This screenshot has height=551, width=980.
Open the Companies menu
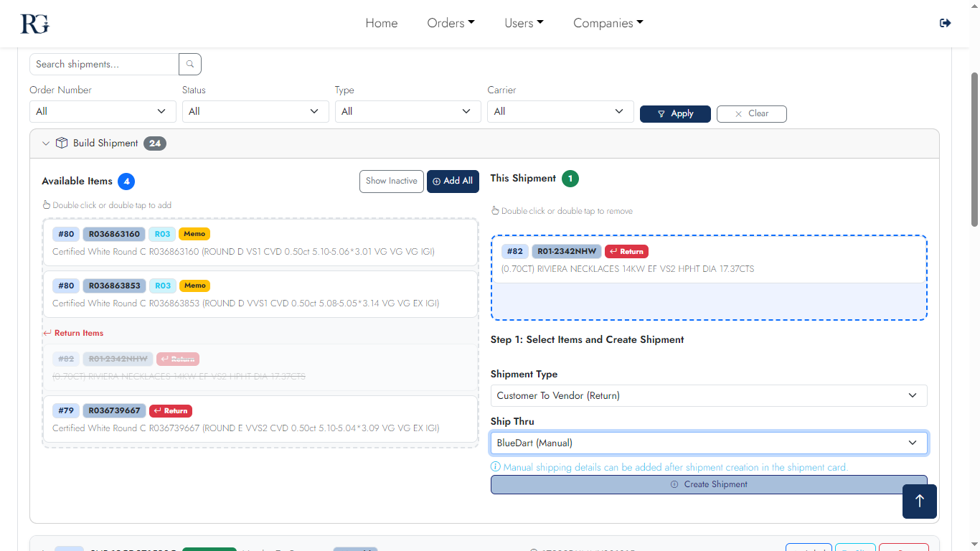click(x=608, y=23)
